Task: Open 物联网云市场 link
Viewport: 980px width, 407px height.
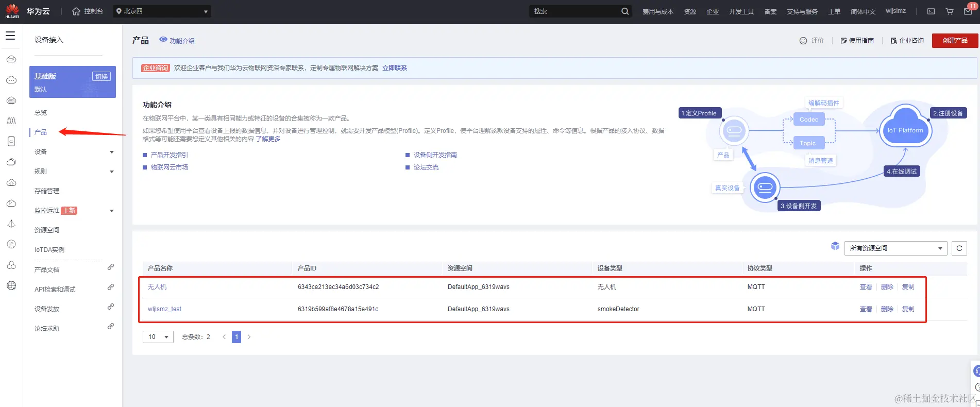Action: [170, 167]
